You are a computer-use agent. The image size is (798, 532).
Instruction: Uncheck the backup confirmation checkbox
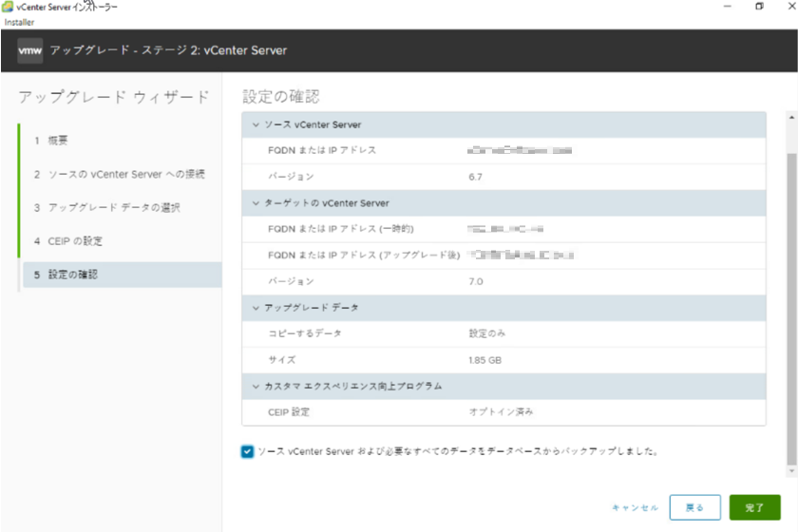pos(248,452)
